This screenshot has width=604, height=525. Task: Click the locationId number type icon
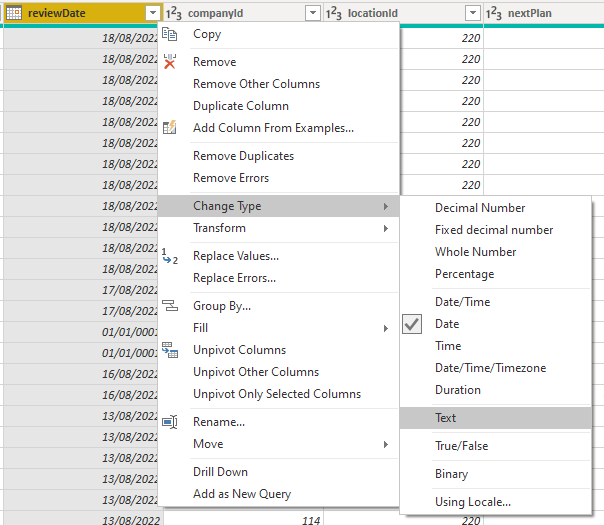(334, 13)
